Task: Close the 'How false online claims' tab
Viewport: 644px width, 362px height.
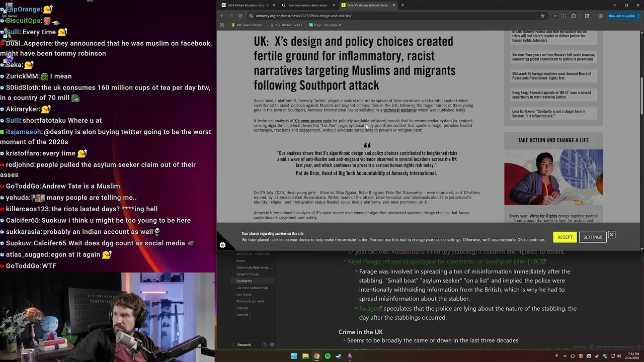Action: click(334, 5)
